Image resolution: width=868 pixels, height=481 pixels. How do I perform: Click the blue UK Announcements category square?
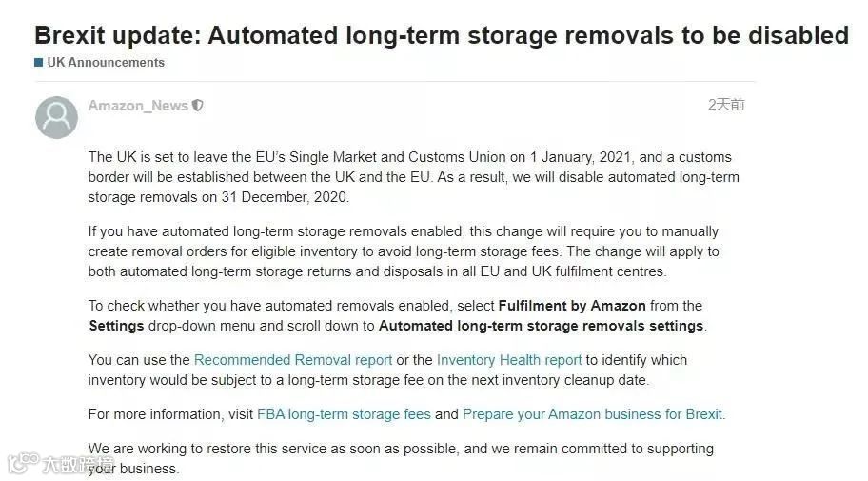tap(39, 62)
